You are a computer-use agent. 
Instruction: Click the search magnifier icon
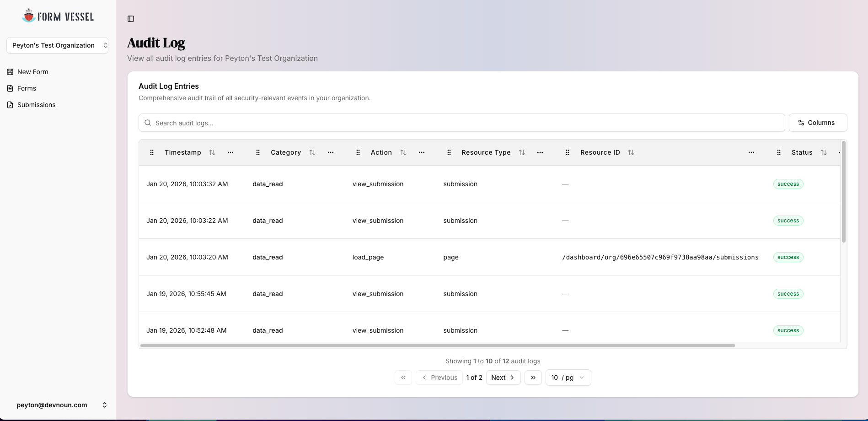(147, 123)
